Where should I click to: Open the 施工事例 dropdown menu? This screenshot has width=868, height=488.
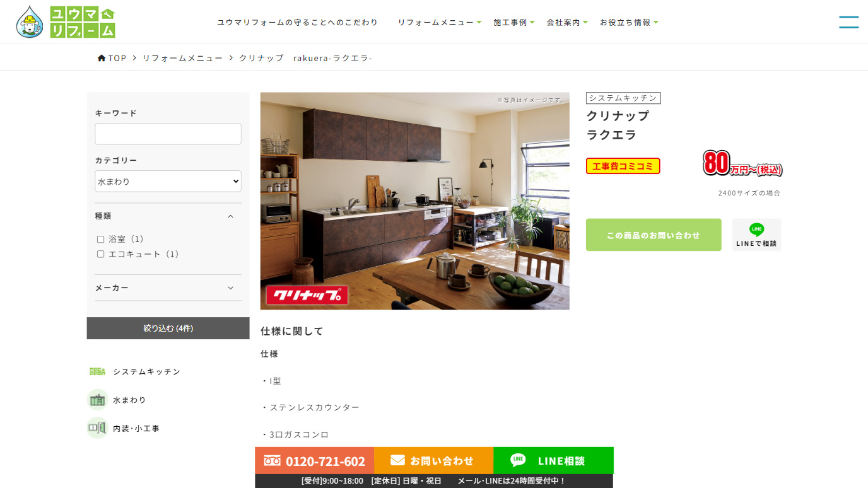pos(514,22)
